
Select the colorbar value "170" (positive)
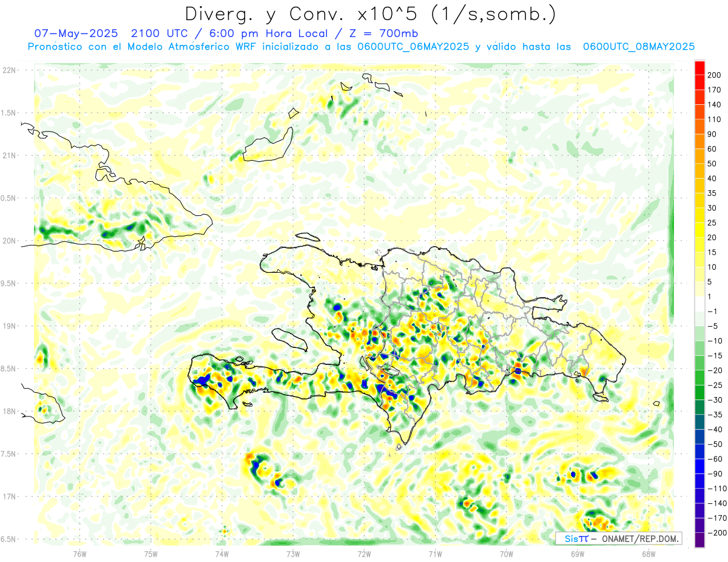(x=715, y=90)
